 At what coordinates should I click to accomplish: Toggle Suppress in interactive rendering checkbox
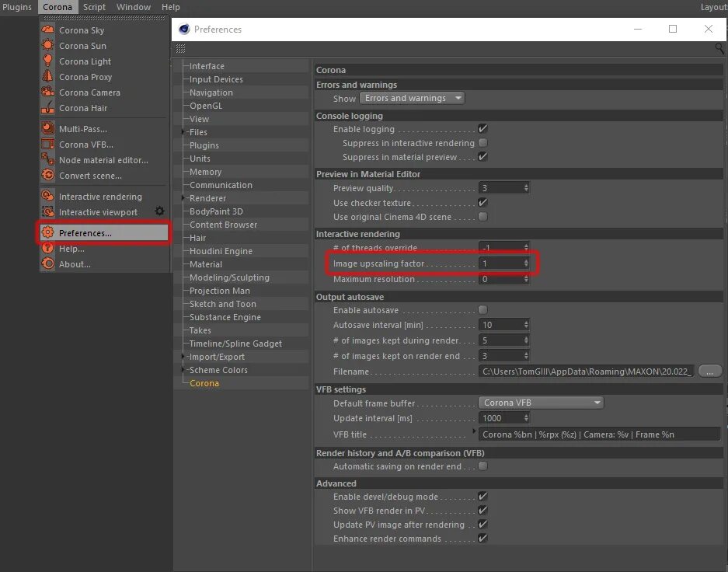[482, 142]
